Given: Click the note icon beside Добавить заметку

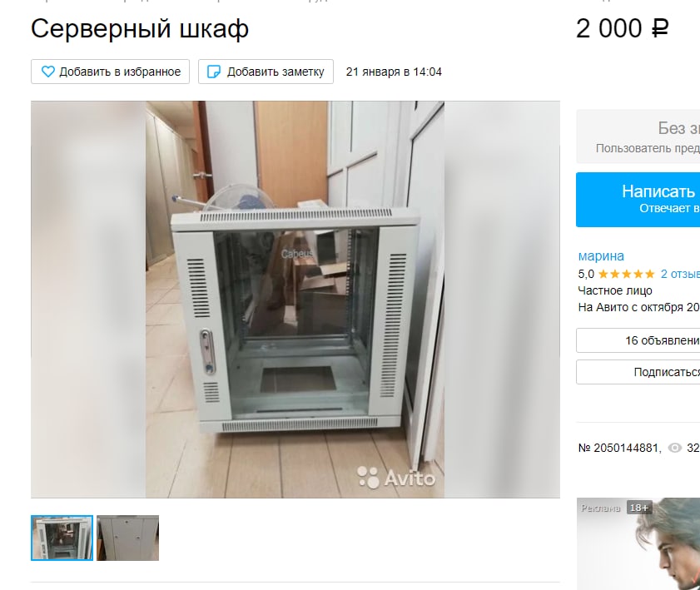Looking at the screenshot, I should (x=214, y=72).
